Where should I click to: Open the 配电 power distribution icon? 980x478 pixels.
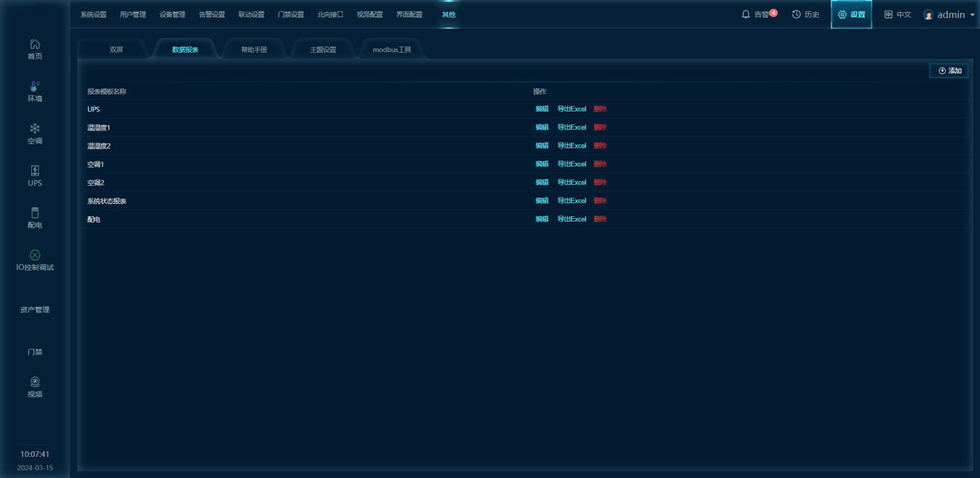coord(34,213)
